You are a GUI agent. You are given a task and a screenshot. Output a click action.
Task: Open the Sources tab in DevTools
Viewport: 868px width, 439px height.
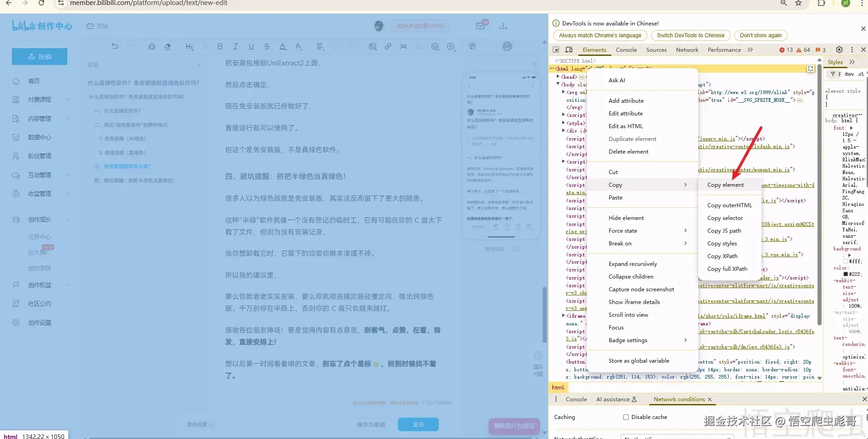pos(656,50)
